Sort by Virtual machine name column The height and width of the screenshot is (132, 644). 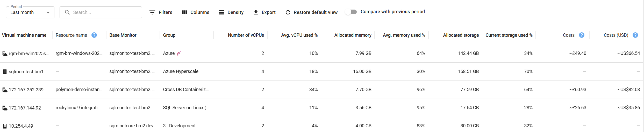[x=24, y=35]
